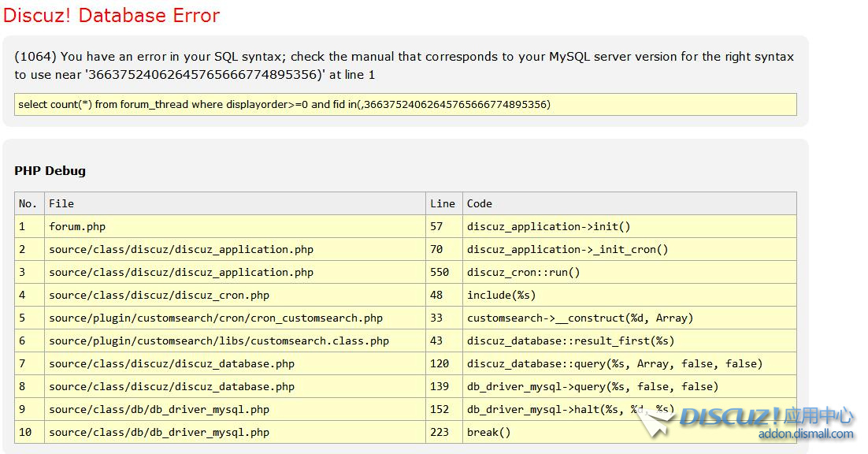Click the 1064 SQL syntax error message
The image size is (868, 454).
click(x=404, y=65)
